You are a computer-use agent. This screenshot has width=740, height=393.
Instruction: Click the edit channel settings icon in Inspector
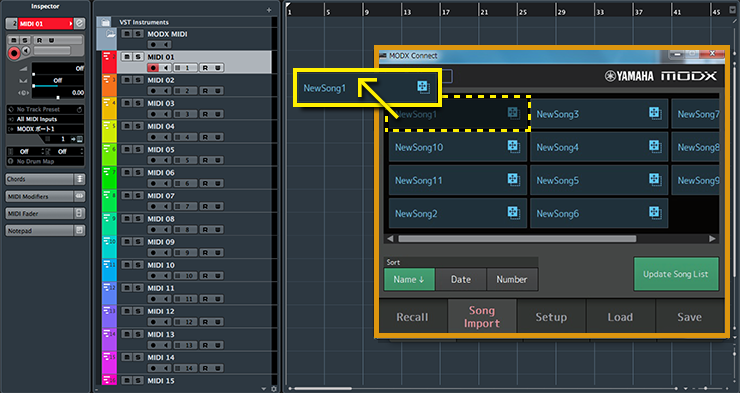click(80, 23)
